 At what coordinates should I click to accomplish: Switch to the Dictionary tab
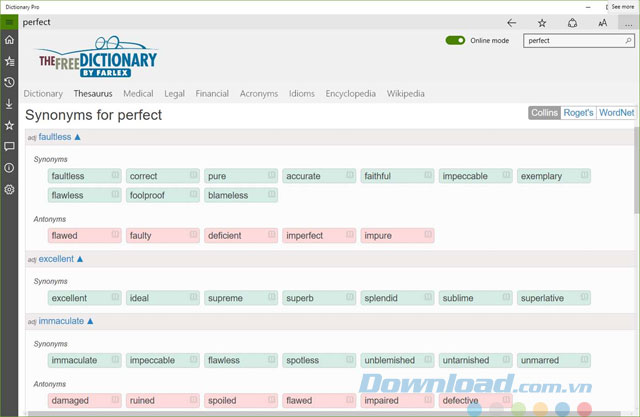43,93
